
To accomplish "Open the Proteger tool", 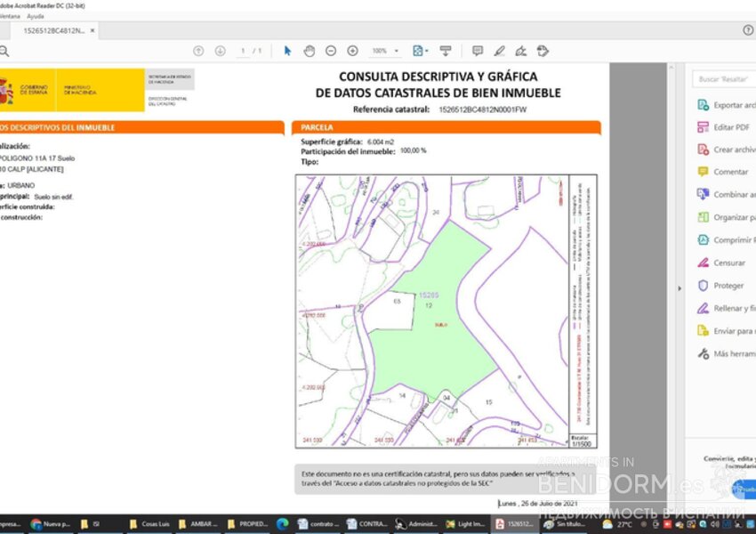I will [x=728, y=286].
